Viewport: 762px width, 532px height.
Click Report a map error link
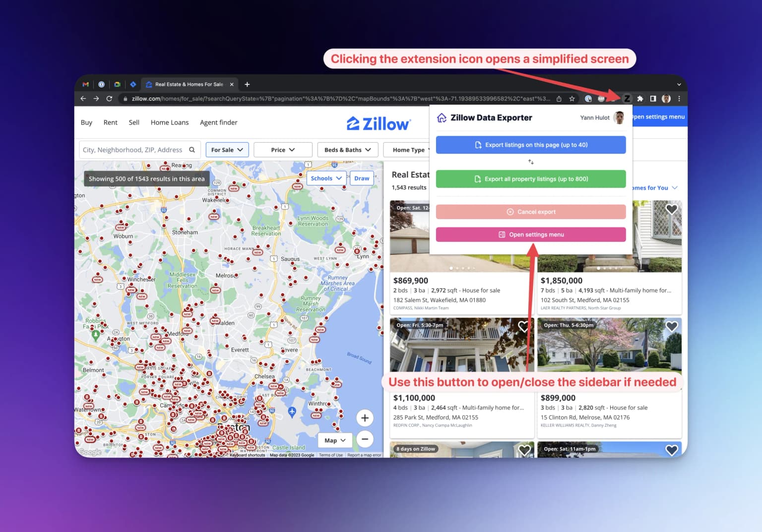pos(364,455)
